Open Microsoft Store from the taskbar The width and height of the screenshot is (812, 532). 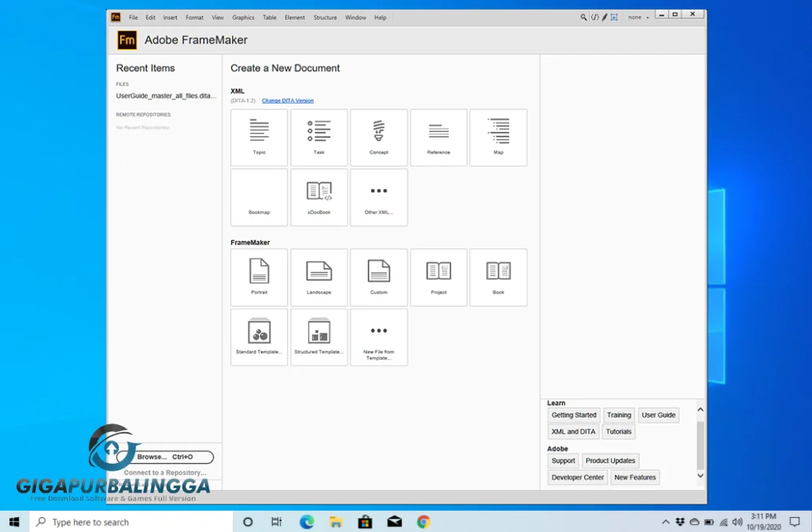click(365, 522)
